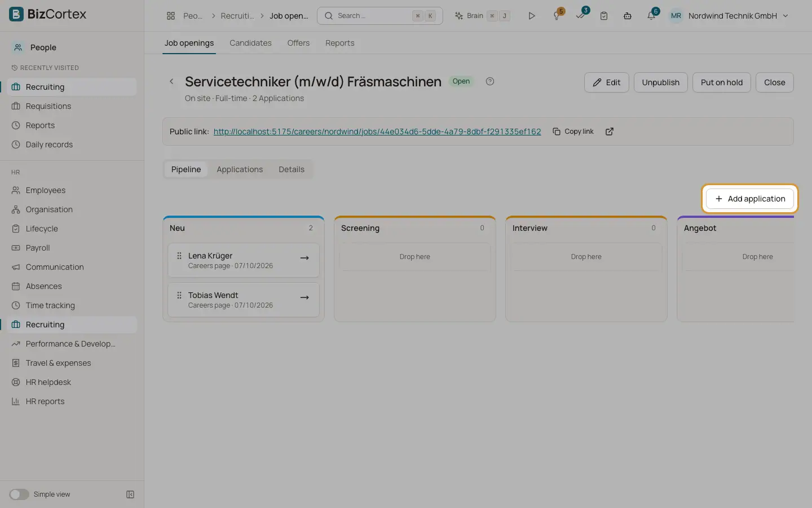Click the Close job opening button
This screenshot has height=508, width=812.
(x=775, y=82)
